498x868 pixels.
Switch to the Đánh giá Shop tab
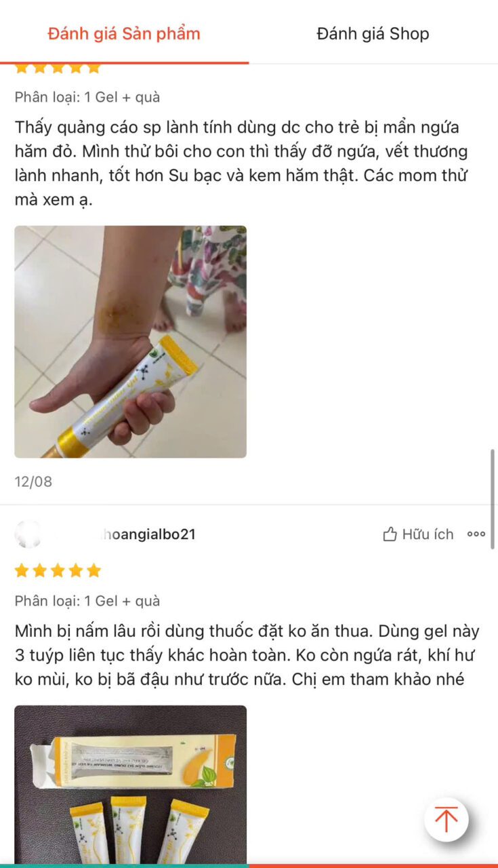point(373,33)
